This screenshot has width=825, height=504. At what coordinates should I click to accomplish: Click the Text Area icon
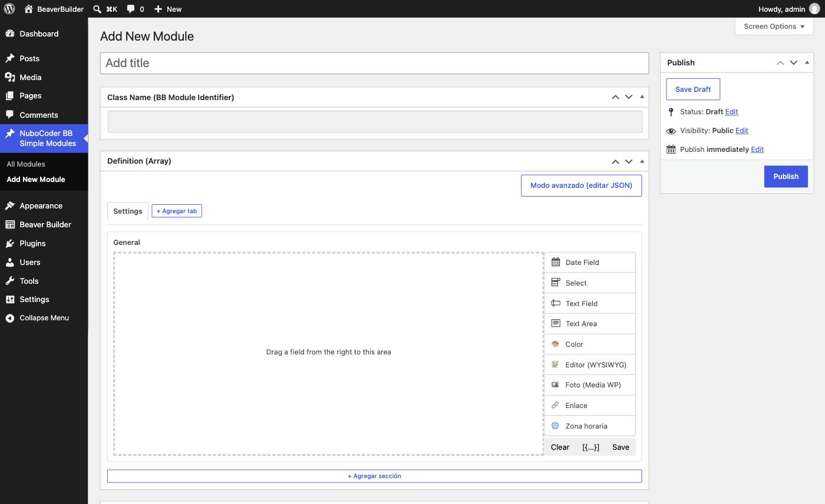pyautogui.click(x=556, y=323)
